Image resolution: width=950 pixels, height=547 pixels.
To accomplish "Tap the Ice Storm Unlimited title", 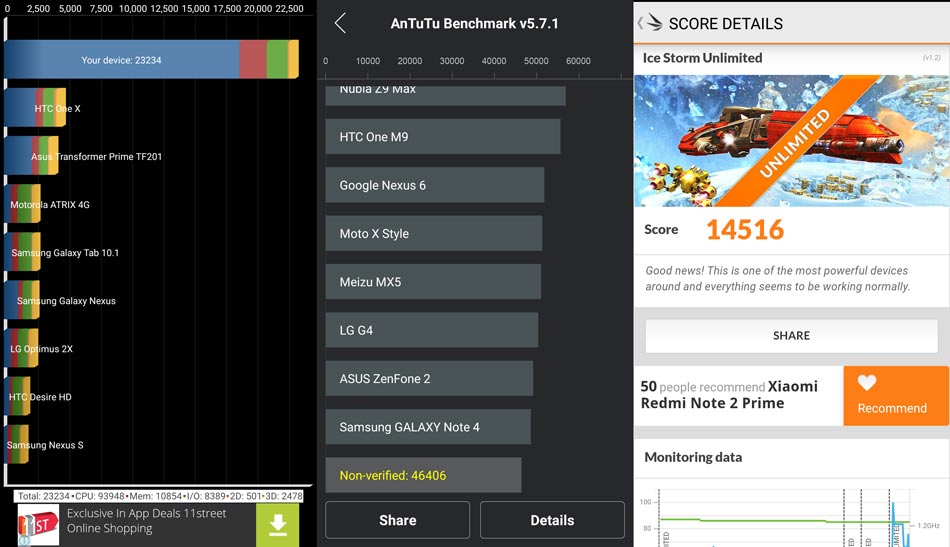I will click(702, 58).
